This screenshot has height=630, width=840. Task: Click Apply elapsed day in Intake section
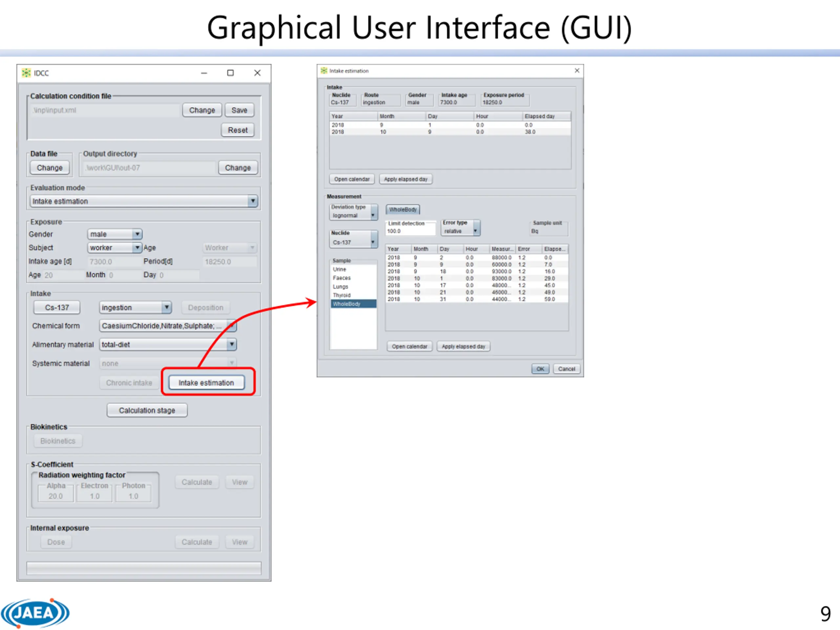coord(406,179)
